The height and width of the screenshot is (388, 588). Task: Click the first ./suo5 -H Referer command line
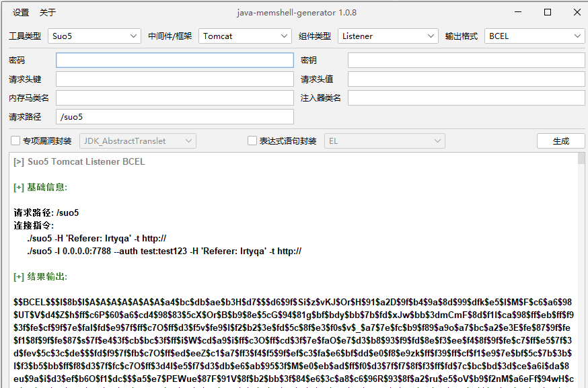tap(96, 239)
